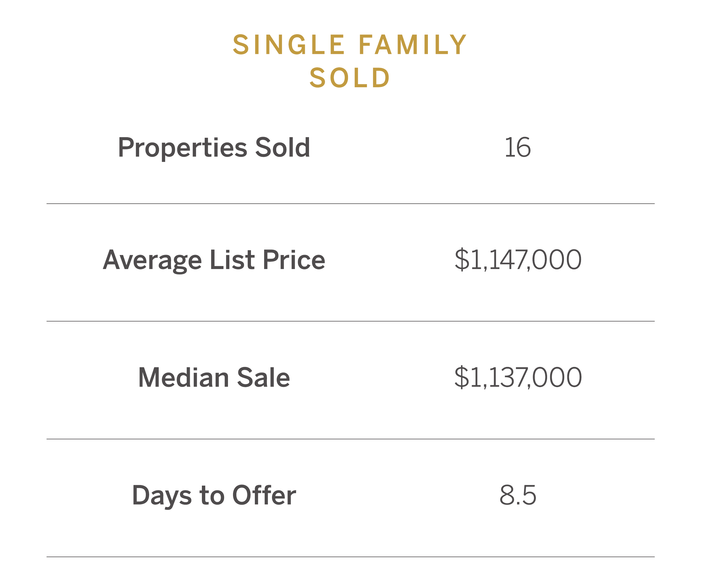Click the divider line under Properties Sold
This screenshot has height=588, width=701.
pos(350,204)
